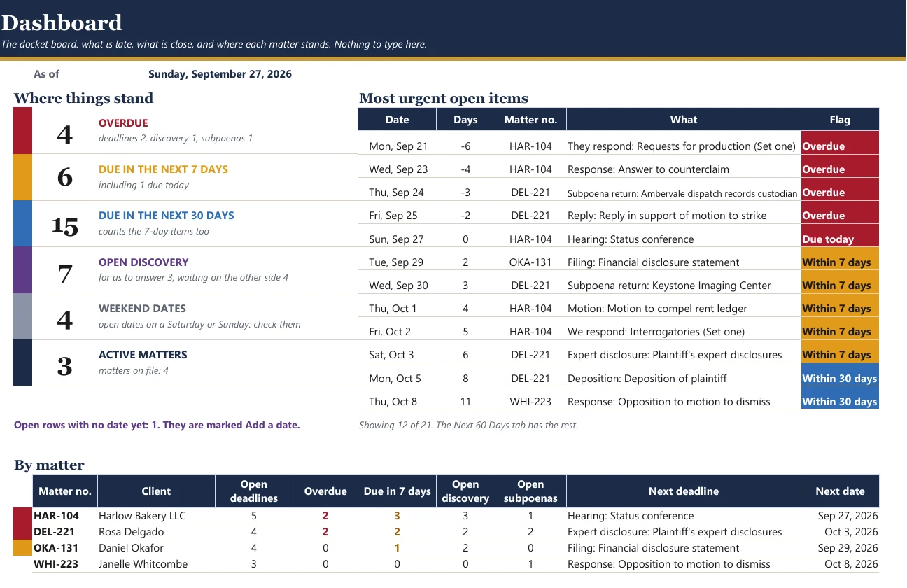Click "Deposition: Deposition of plaintiff" entry

point(647,379)
